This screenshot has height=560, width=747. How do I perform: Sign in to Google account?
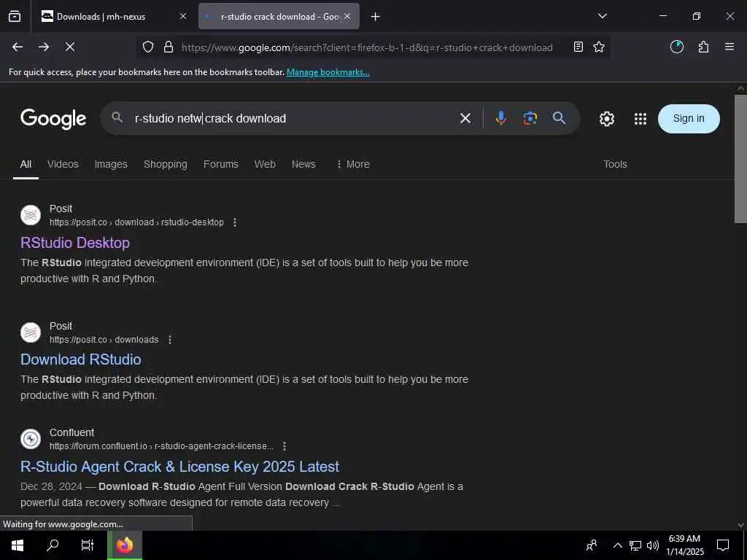(x=689, y=119)
